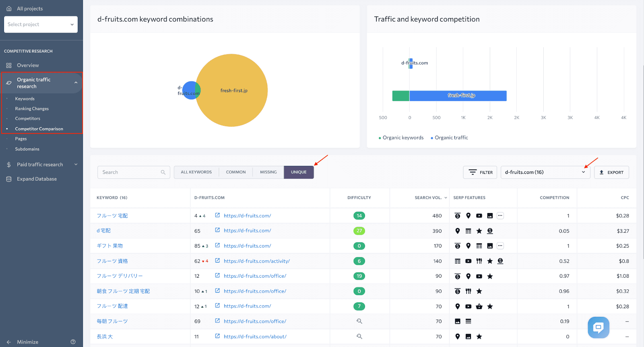Click the fresh-first.jp blue traffic bar
This screenshot has height=347, width=644.
458,96
